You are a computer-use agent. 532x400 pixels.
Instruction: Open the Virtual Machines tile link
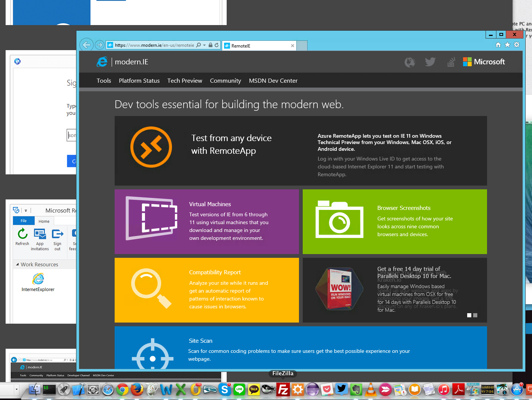pyautogui.click(x=210, y=204)
